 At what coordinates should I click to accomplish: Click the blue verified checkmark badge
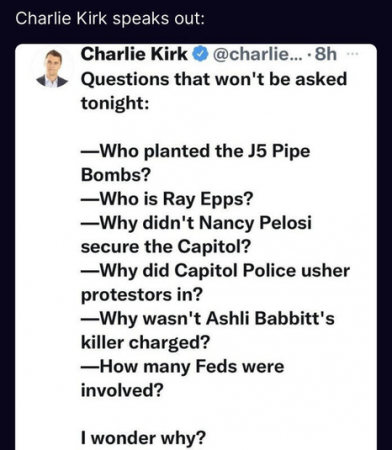(200, 54)
